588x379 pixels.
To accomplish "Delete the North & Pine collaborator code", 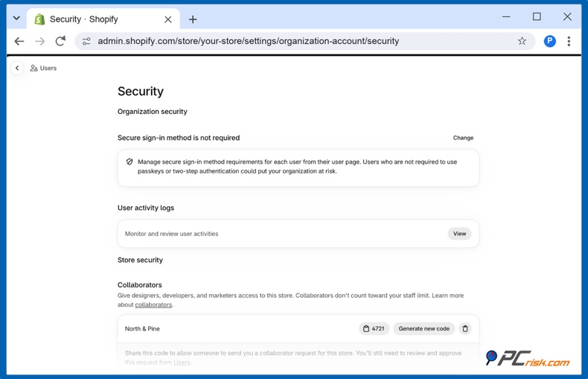I will [465, 328].
